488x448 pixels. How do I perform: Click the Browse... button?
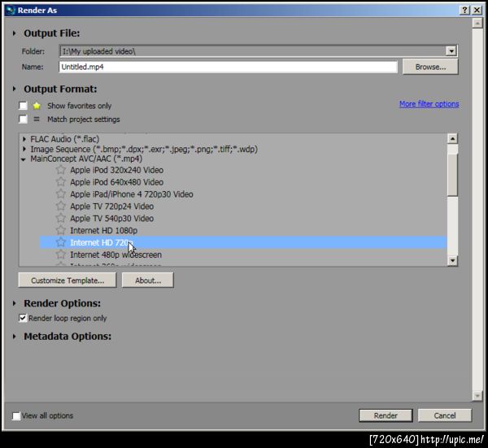(430, 67)
